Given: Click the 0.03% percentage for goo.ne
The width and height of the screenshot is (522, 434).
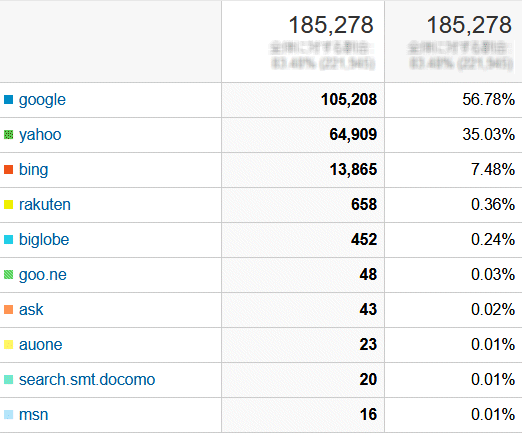Looking at the screenshot, I should [x=493, y=275].
